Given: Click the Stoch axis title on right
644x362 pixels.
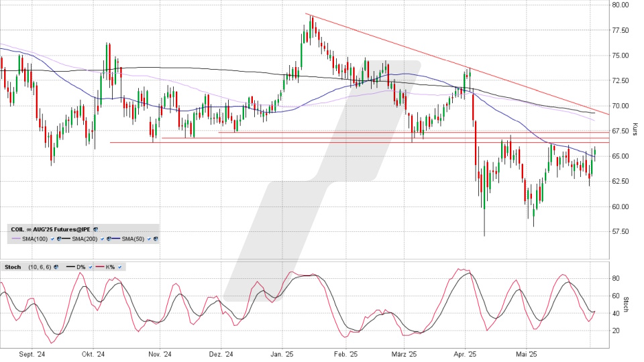Looking at the screenshot, I should (x=626, y=304).
